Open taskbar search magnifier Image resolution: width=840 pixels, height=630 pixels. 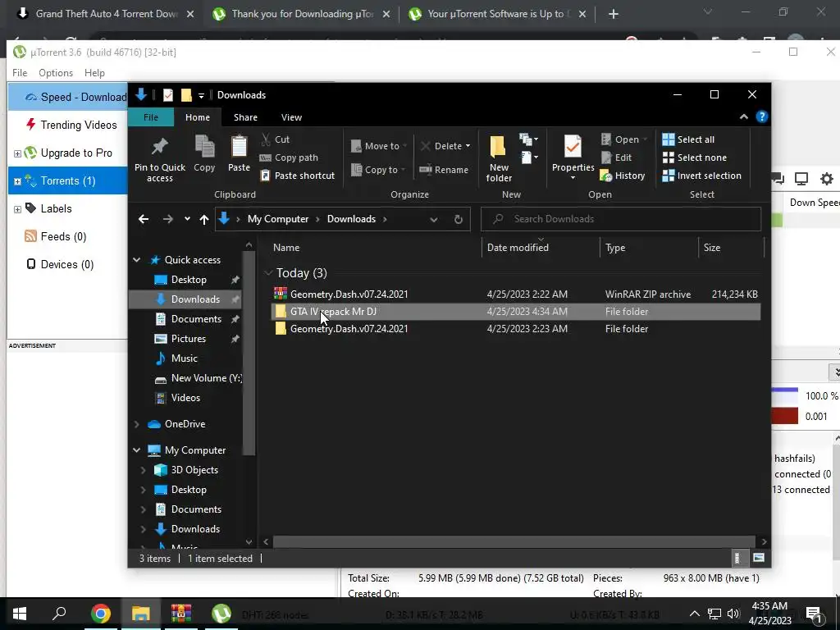(x=59, y=613)
